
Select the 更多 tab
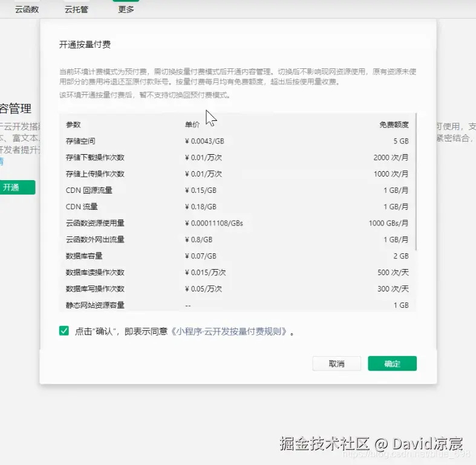tap(126, 10)
